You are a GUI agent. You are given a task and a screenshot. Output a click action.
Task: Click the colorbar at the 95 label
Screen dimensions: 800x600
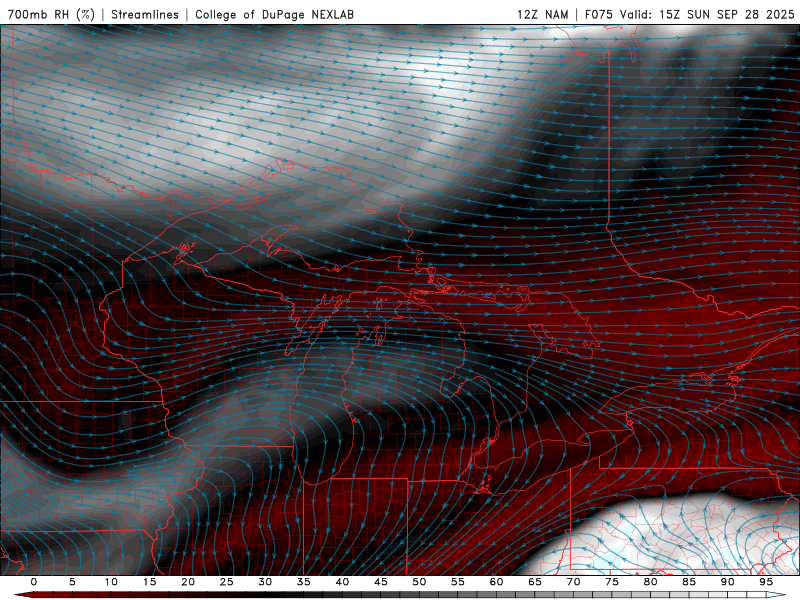point(766,582)
